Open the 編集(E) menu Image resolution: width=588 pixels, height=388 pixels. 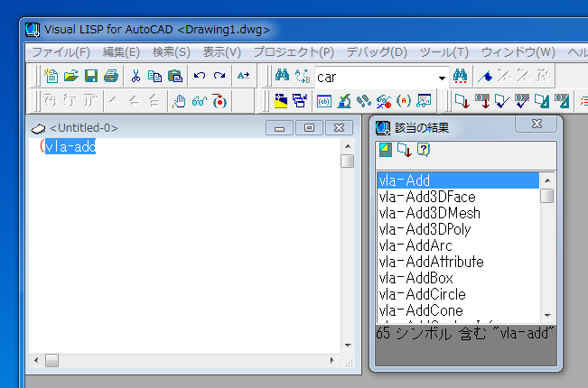121,52
